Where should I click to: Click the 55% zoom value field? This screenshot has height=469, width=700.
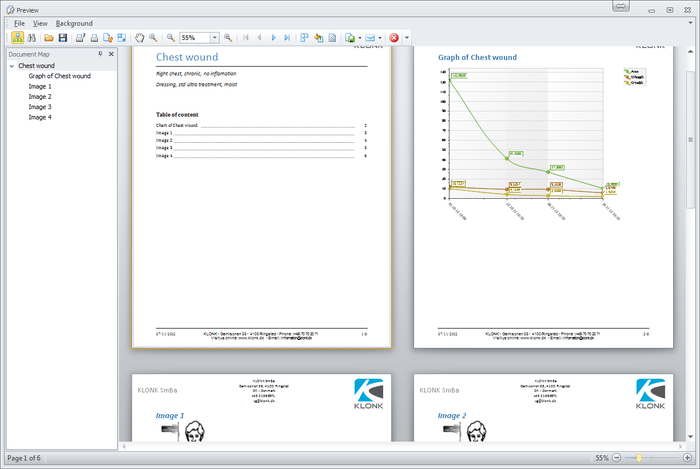click(195, 38)
